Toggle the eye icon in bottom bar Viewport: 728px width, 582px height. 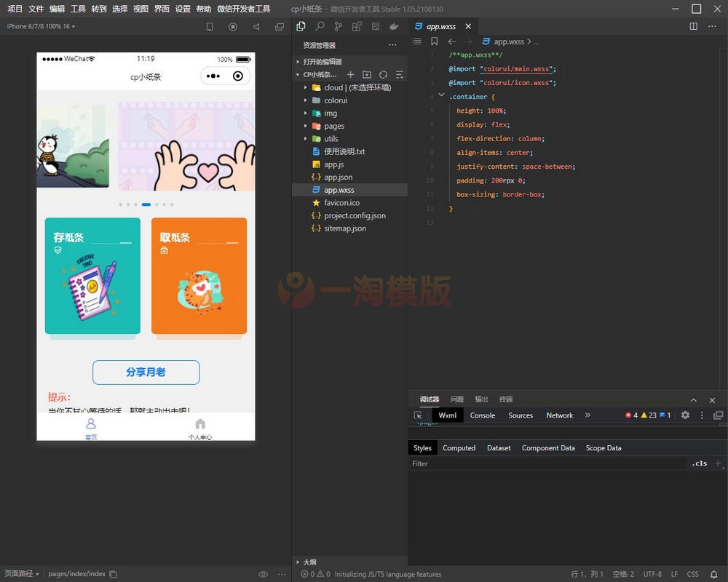point(263,574)
